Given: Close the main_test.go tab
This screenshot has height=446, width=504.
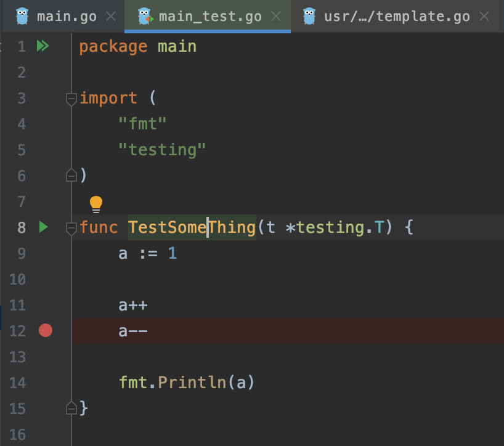Looking at the screenshot, I should tap(277, 16).
